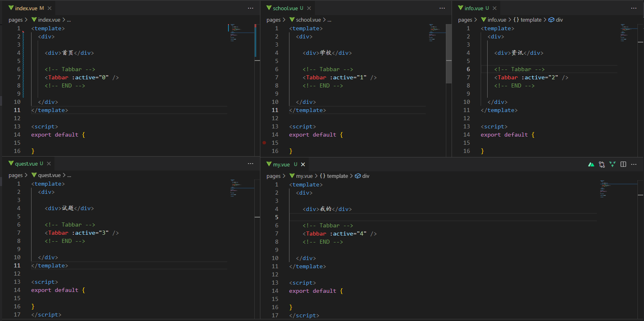Open more actions for info.vue editor group

point(634,8)
